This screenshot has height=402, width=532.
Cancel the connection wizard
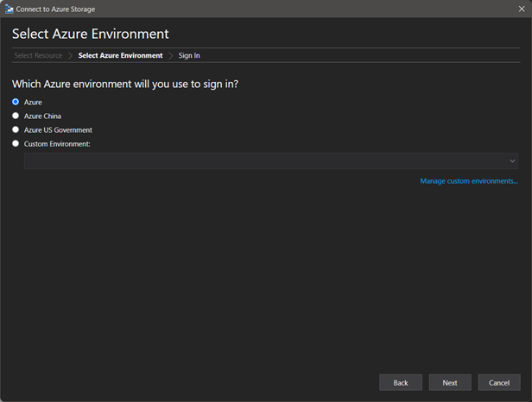[499, 382]
